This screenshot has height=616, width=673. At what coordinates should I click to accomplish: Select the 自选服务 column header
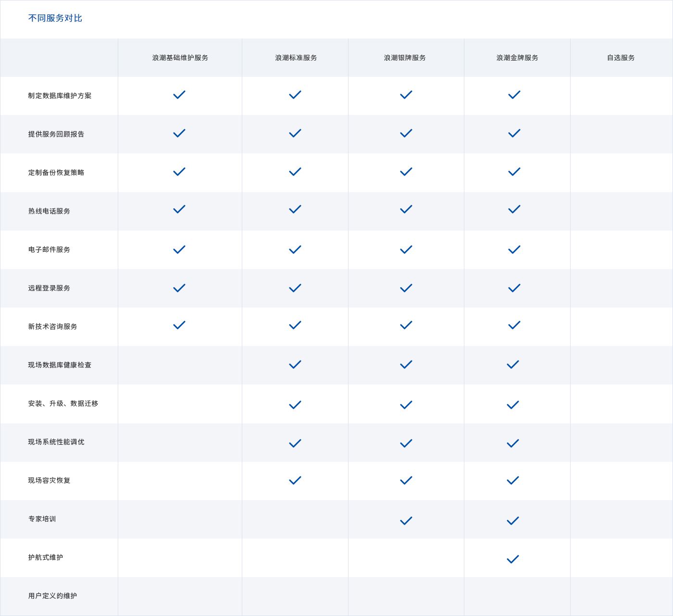(x=621, y=58)
